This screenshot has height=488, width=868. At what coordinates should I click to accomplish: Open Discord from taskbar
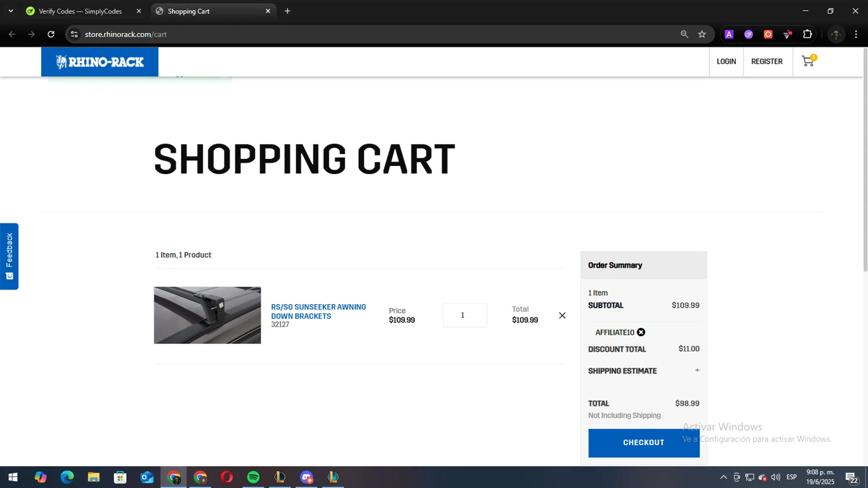point(307,477)
